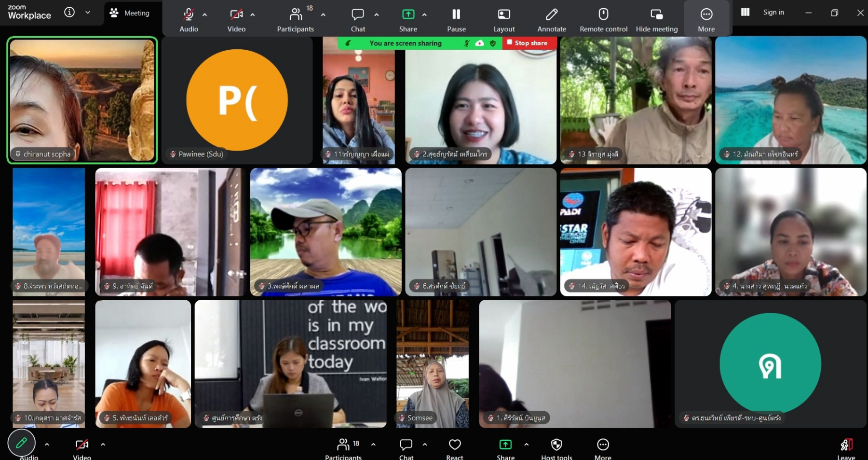This screenshot has height=460, width=868.
Task: Open the Chat icon in top toolbar
Action: coord(358,14)
